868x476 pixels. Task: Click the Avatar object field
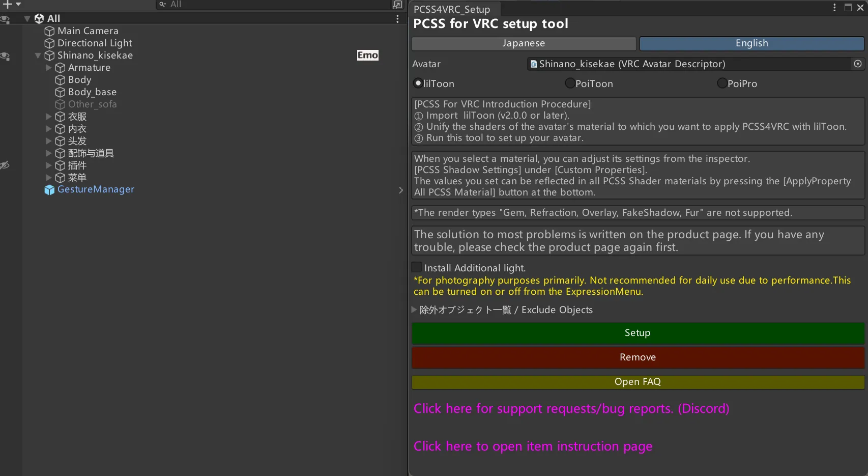[696, 64]
